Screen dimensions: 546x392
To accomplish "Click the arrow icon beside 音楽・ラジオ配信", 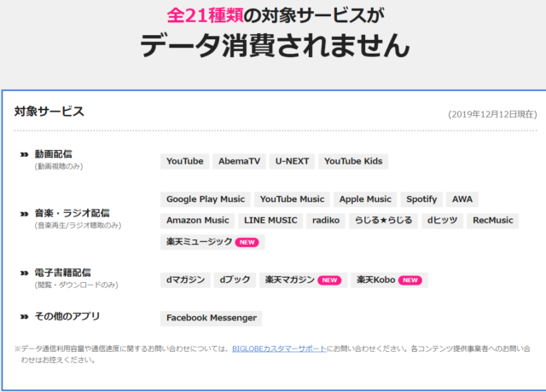I will tap(24, 214).
